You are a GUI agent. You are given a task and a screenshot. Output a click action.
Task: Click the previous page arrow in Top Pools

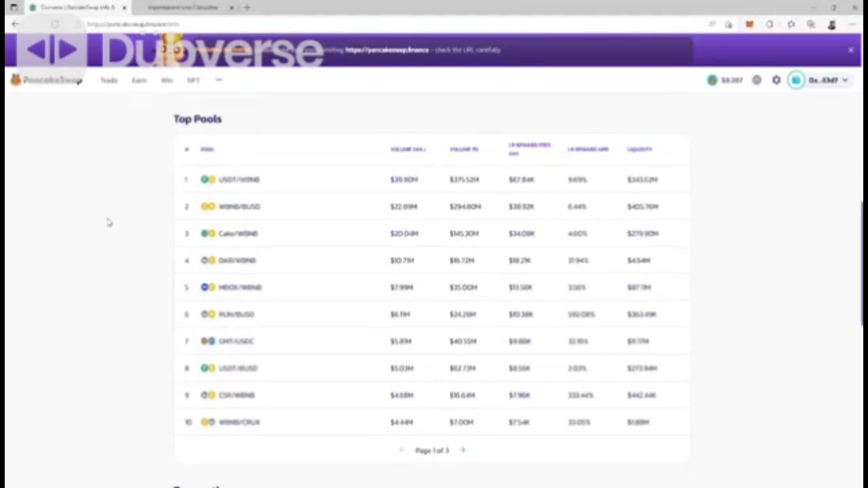click(401, 450)
